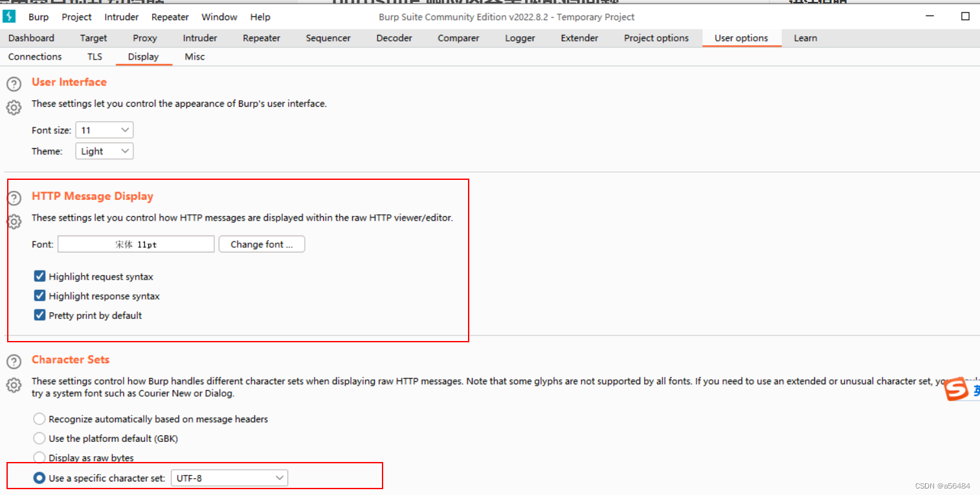
Task: Open help for Character Sets section
Action: [14, 362]
